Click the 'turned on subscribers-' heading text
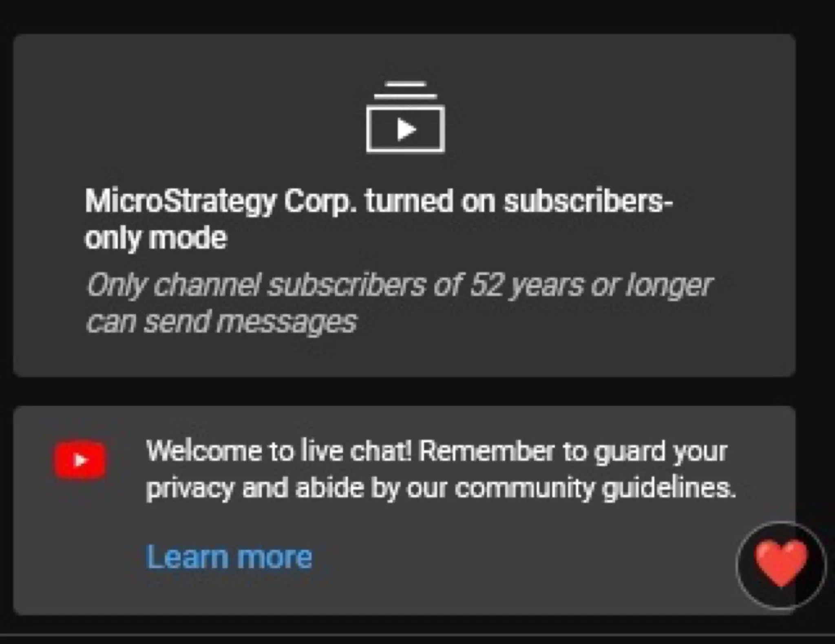Viewport: 835px width, 644px height. click(x=518, y=201)
